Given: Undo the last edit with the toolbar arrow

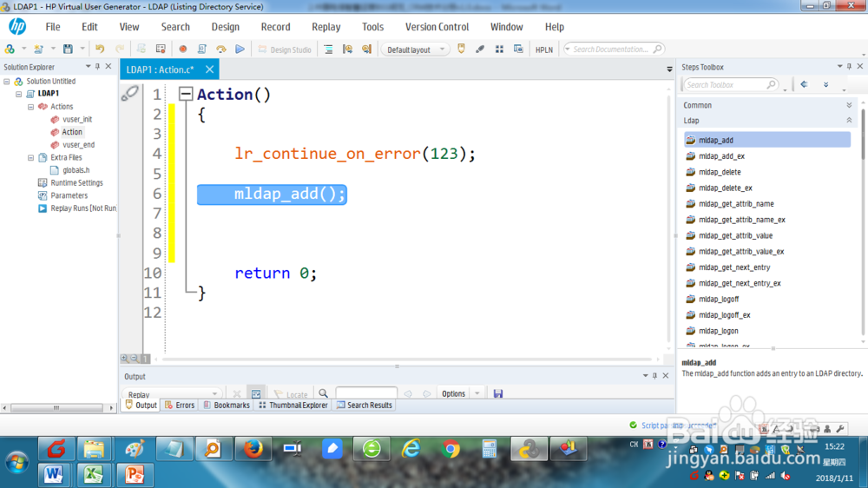Looking at the screenshot, I should tap(100, 49).
